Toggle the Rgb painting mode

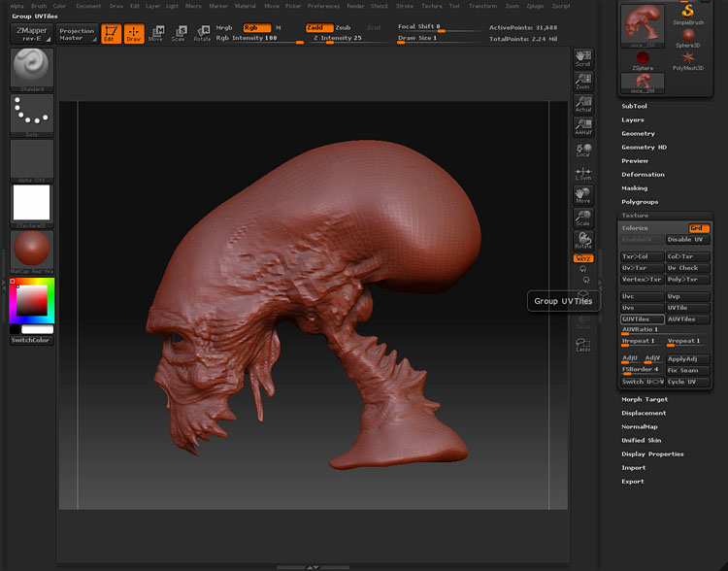pyautogui.click(x=256, y=27)
